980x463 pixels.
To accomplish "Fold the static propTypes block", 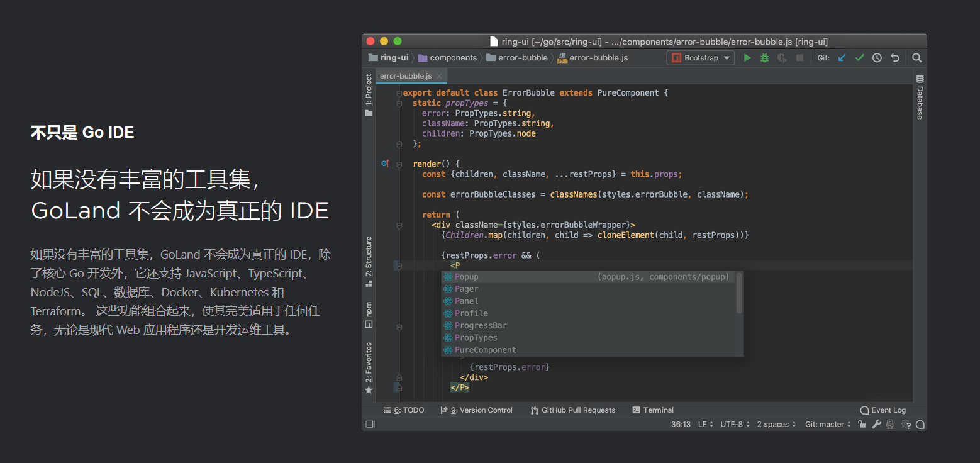I will (x=399, y=103).
